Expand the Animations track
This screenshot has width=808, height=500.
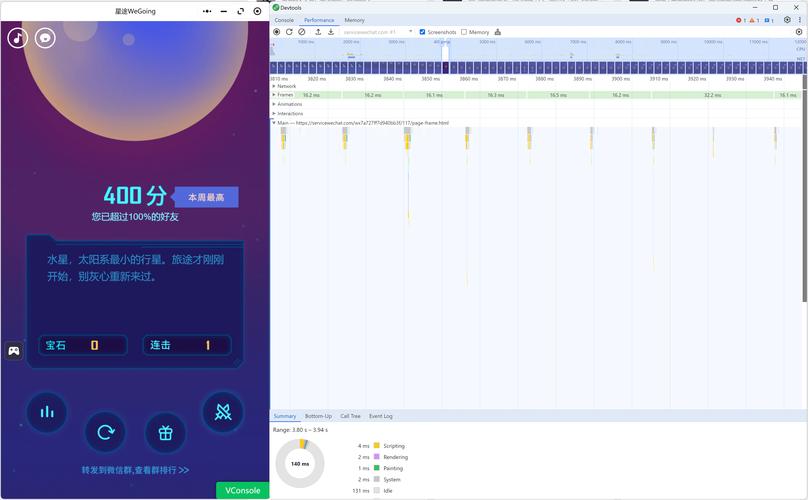click(x=274, y=104)
